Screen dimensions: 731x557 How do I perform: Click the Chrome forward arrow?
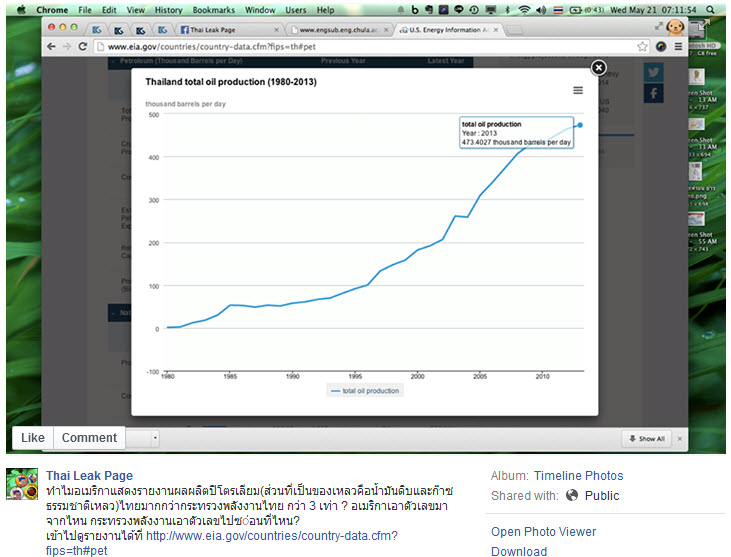coord(67,47)
